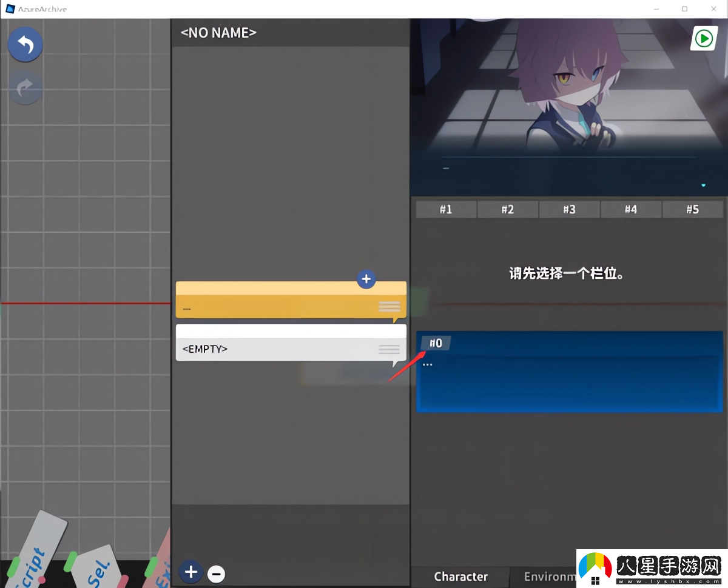Edit the <NO NAME> title
Image resolution: width=728 pixels, height=588 pixels.
pos(218,33)
